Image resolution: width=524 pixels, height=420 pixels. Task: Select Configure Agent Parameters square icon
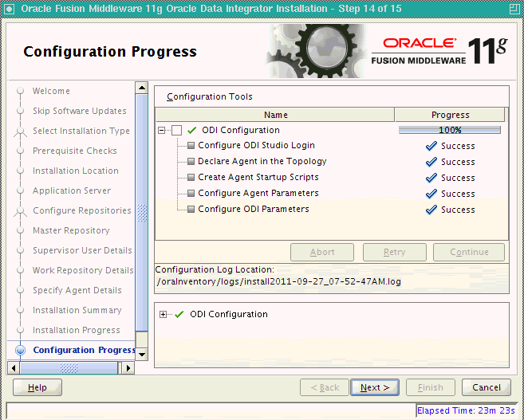pyautogui.click(x=191, y=194)
